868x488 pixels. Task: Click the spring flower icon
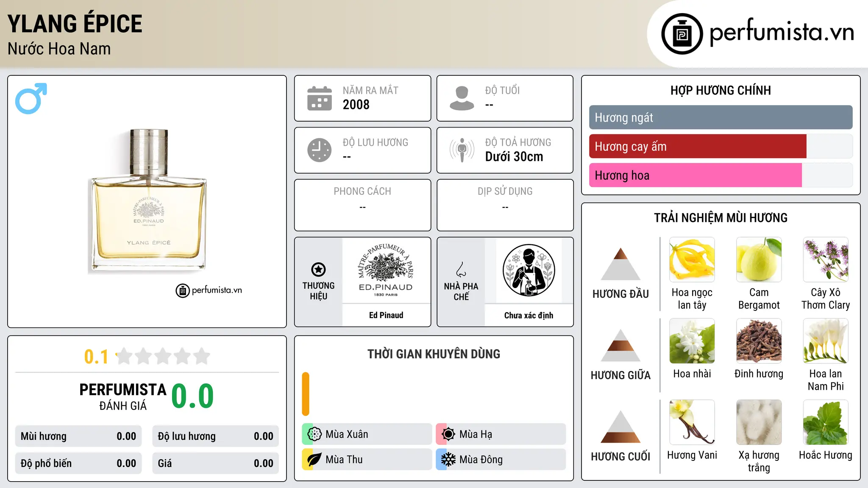(x=314, y=434)
